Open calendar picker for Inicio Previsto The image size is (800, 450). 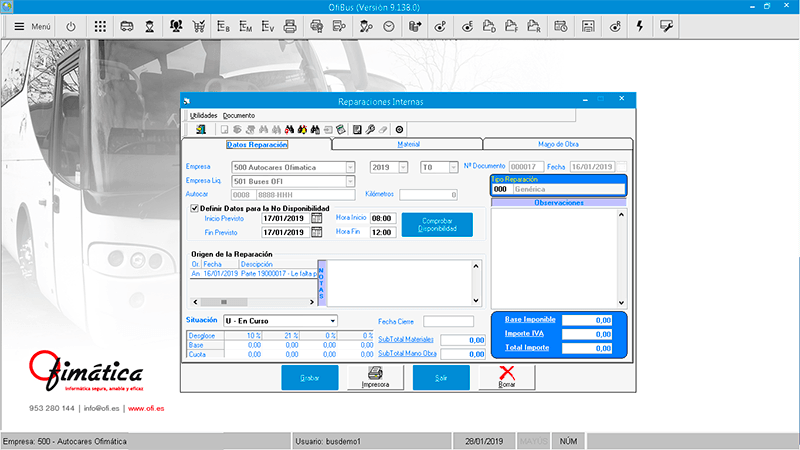317,217
